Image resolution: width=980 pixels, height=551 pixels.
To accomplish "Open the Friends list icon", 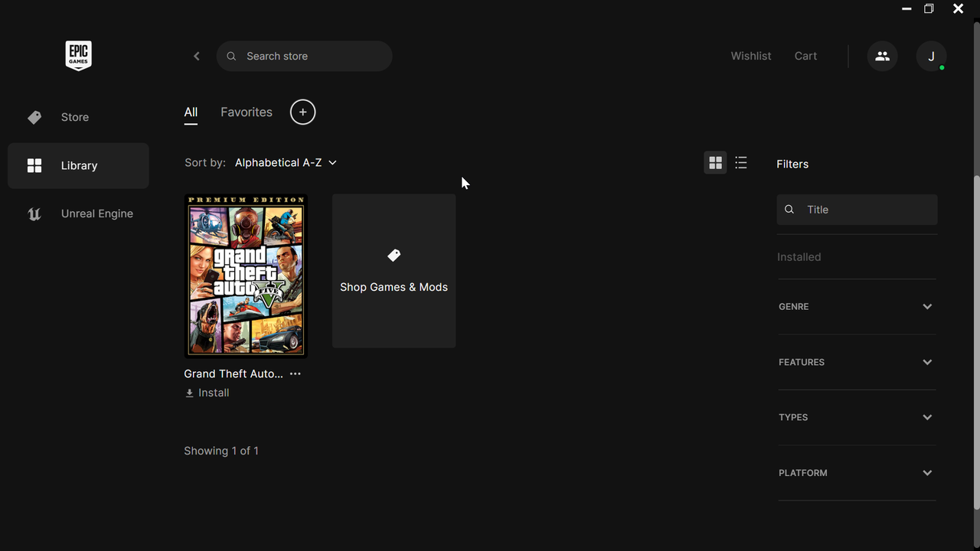I will click(x=882, y=56).
